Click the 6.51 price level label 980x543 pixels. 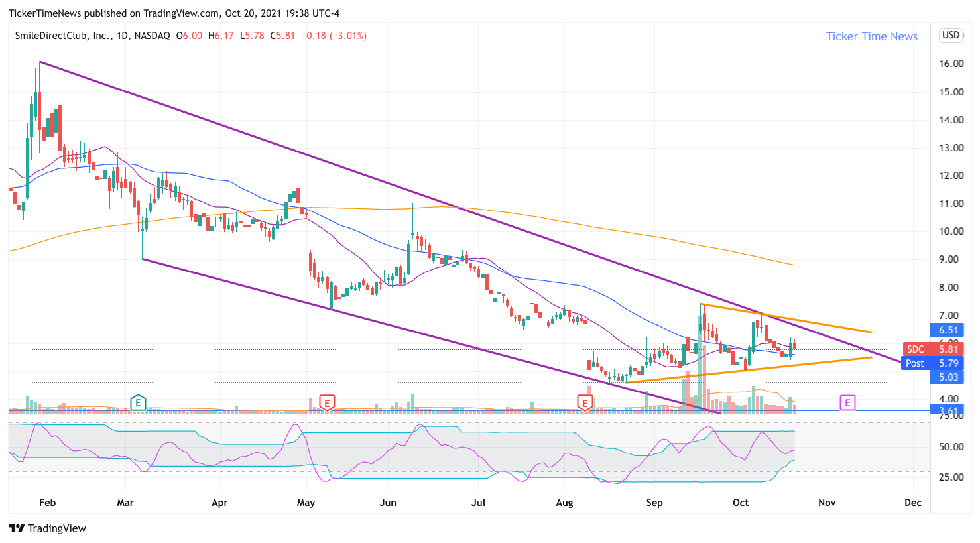[x=948, y=330]
